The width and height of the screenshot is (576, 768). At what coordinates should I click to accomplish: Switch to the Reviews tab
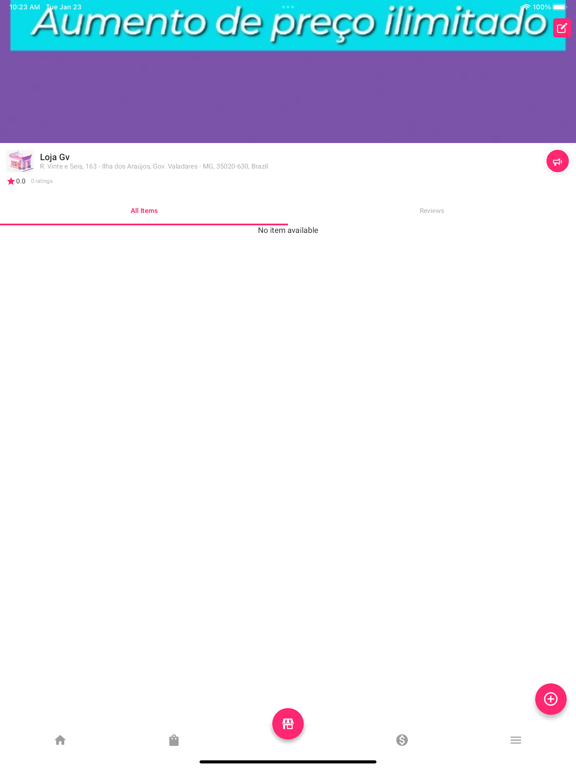(x=432, y=211)
